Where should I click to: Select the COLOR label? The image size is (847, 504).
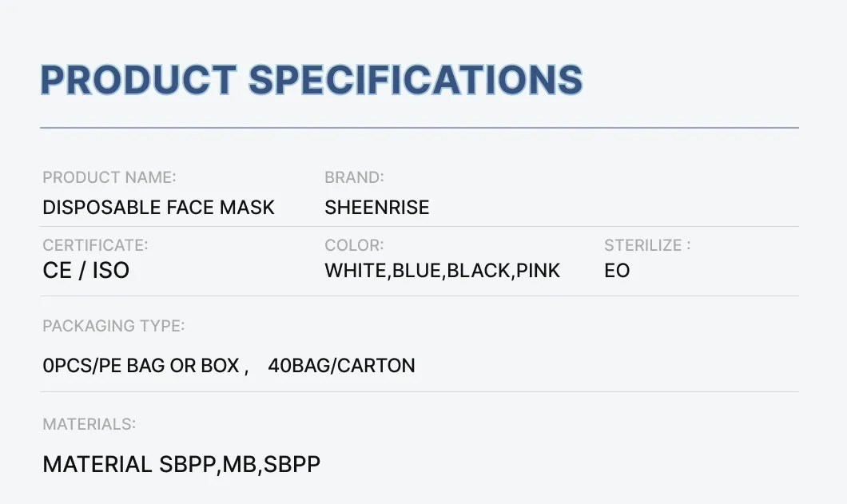click(354, 245)
